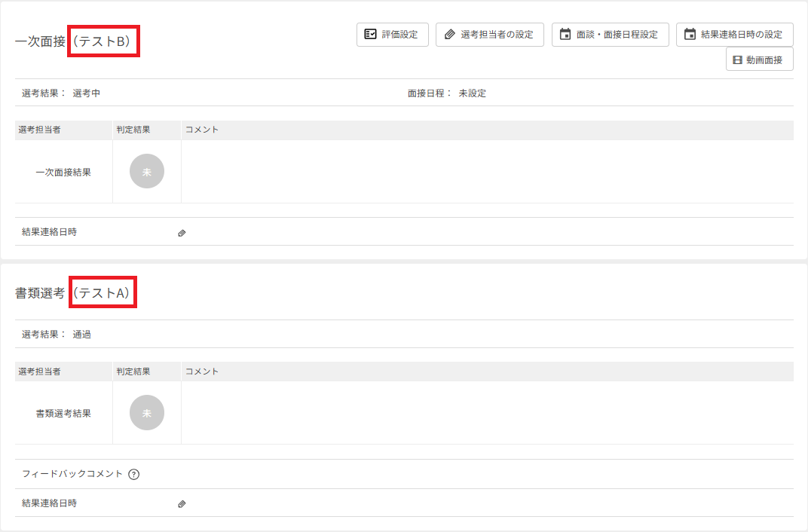Click the 未 status circle for 書類選考結果
808x532 pixels.
click(x=147, y=413)
